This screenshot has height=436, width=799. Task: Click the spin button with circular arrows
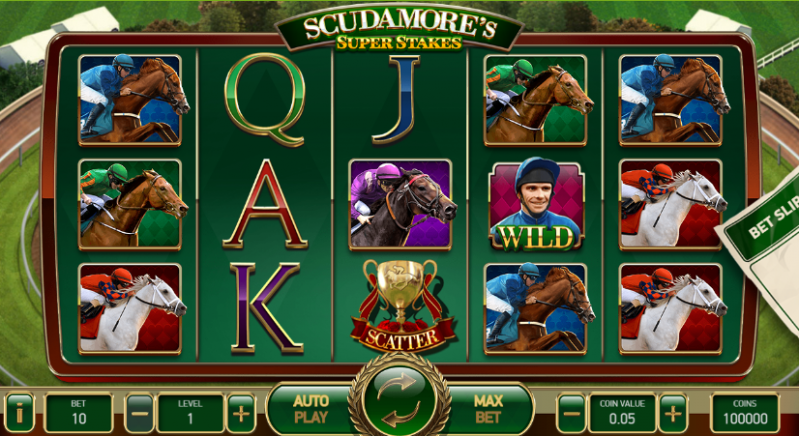tap(400, 399)
